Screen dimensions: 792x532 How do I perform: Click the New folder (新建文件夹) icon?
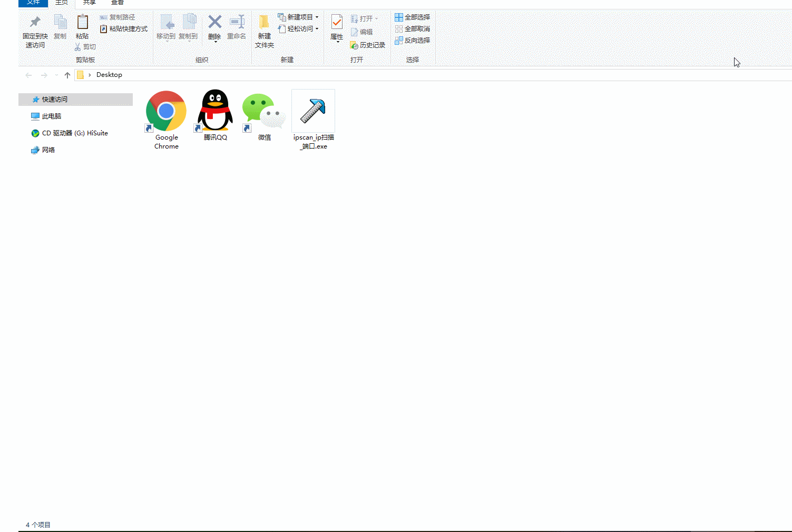264,22
